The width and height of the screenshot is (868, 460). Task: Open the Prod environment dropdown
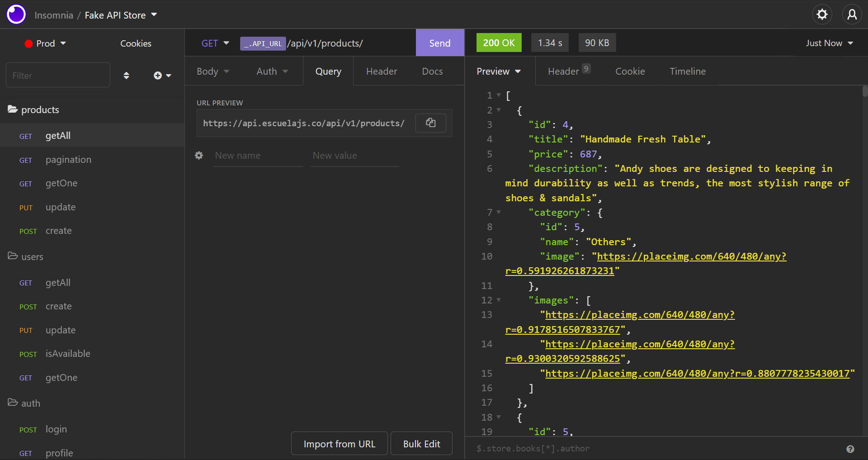click(x=45, y=43)
